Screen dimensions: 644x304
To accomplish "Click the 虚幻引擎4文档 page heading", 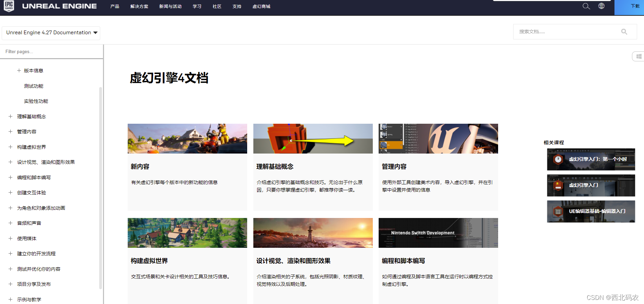I will coord(169,78).
